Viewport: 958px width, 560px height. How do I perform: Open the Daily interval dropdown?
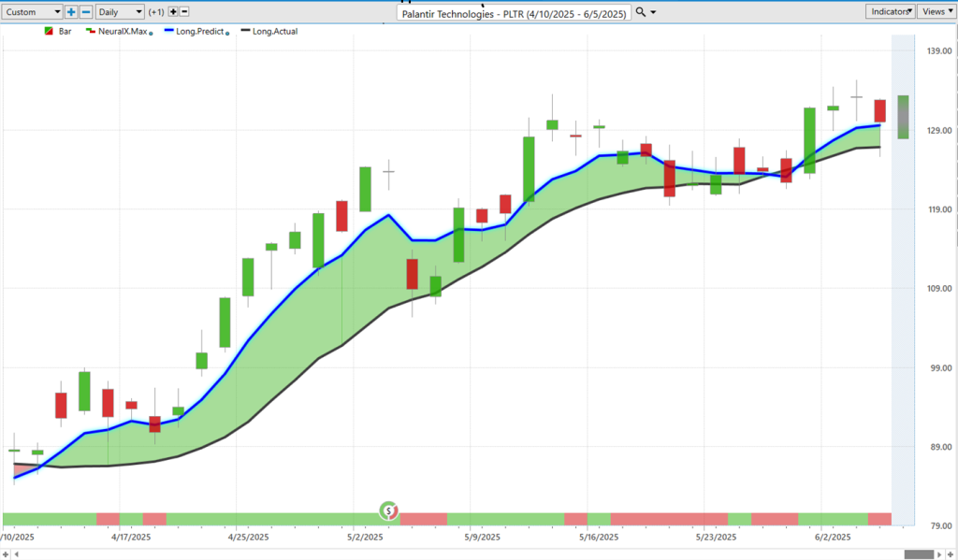pyautogui.click(x=120, y=11)
